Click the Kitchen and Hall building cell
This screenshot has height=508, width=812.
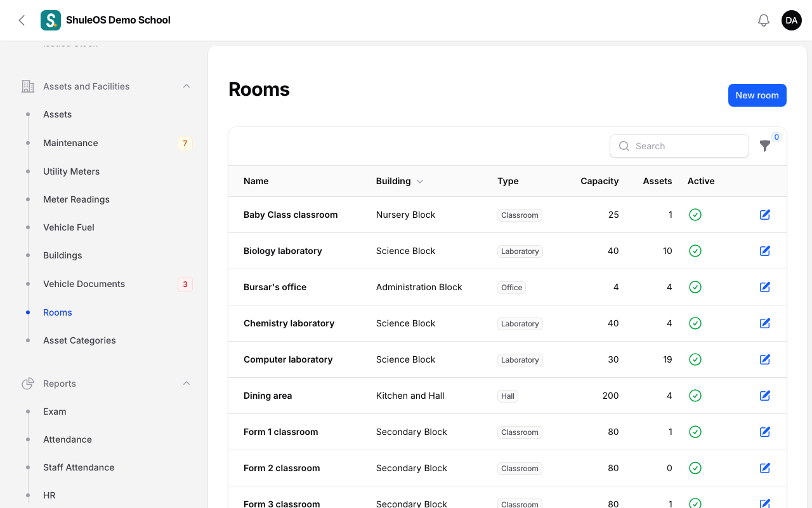point(410,396)
